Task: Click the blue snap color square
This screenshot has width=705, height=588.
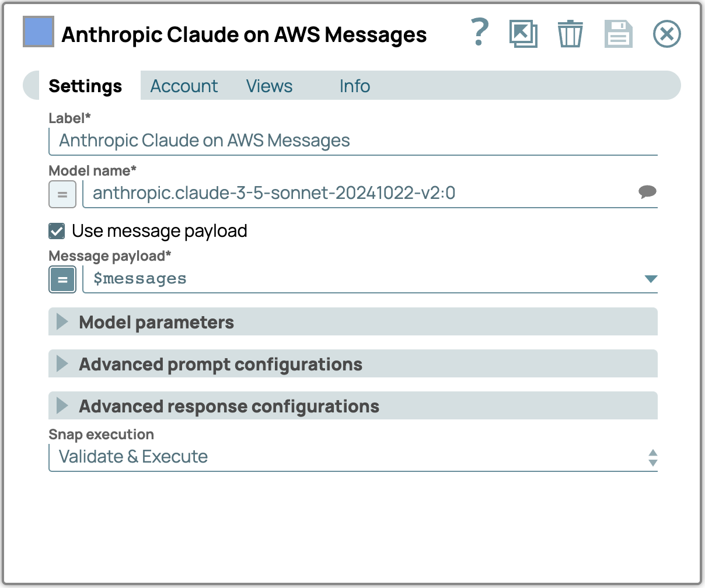Action: [x=39, y=32]
